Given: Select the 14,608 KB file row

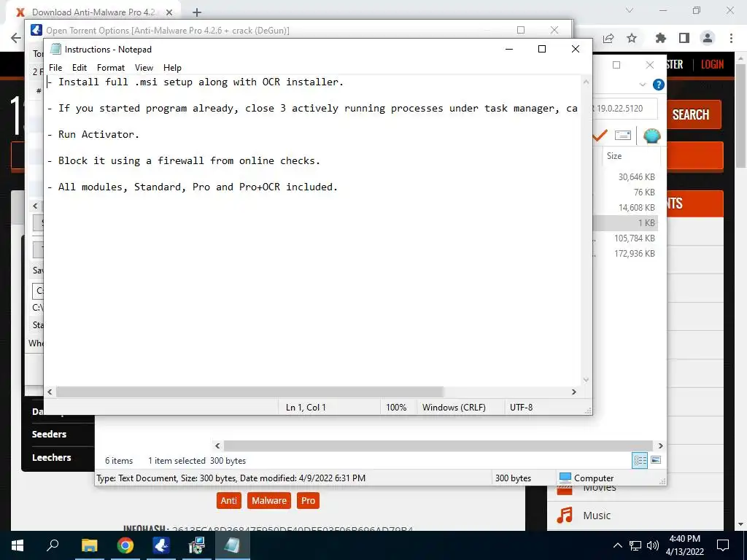Looking at the screenshot, I should tap(625, 208).
